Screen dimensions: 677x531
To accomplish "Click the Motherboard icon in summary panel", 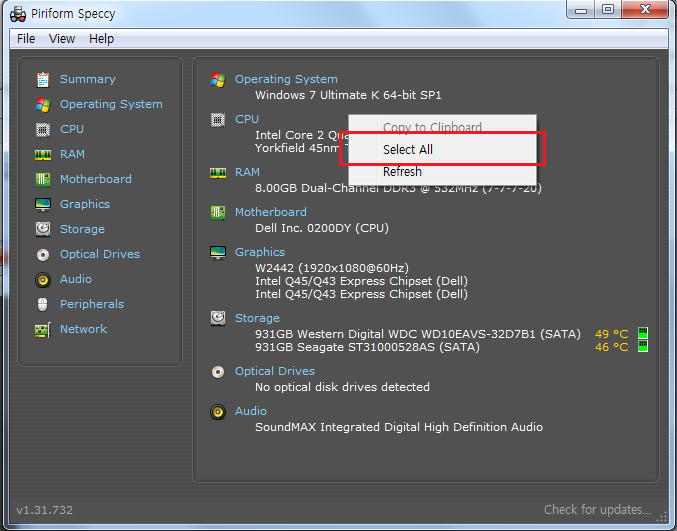I will (218, 212).
